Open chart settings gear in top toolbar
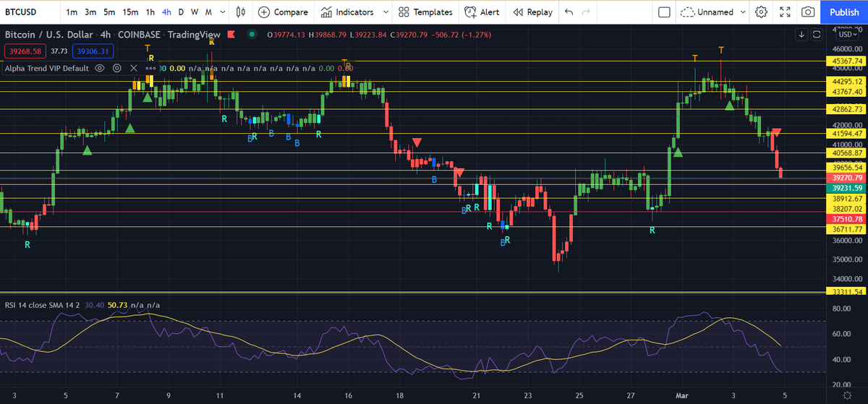This screenshot has width=868, height=404. pos(762,12)
